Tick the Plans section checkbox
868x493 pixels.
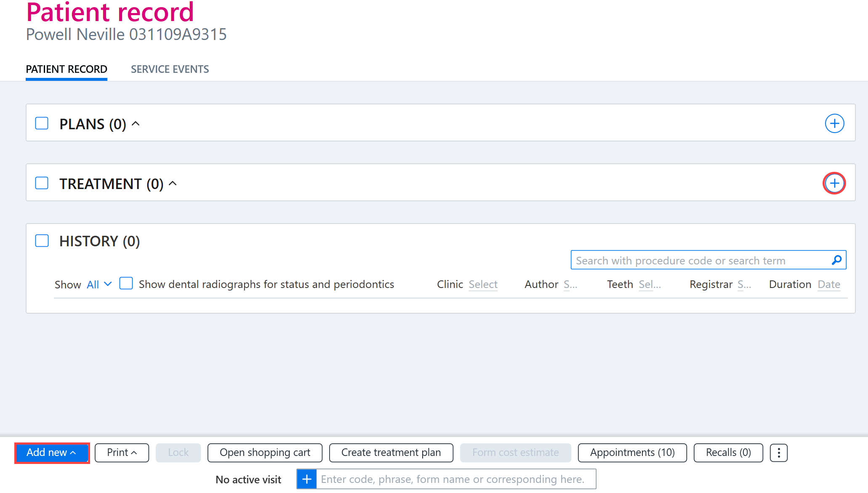pyautogui.click(x=42, y=123)
